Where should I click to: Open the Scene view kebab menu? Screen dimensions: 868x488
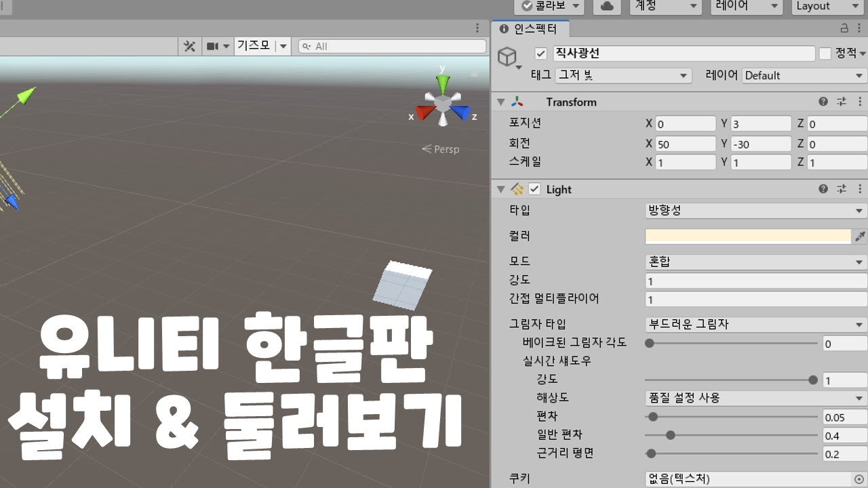point(477,28)
